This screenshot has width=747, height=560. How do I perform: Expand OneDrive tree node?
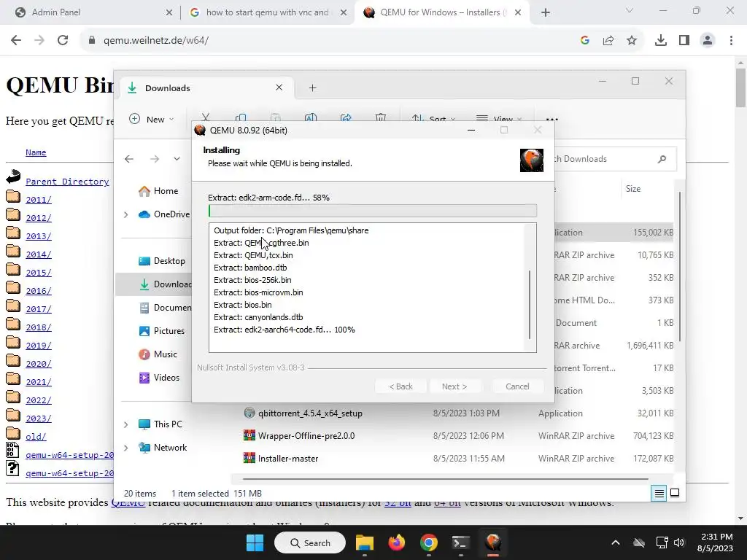pyautogui.click(x=125, y=215)
